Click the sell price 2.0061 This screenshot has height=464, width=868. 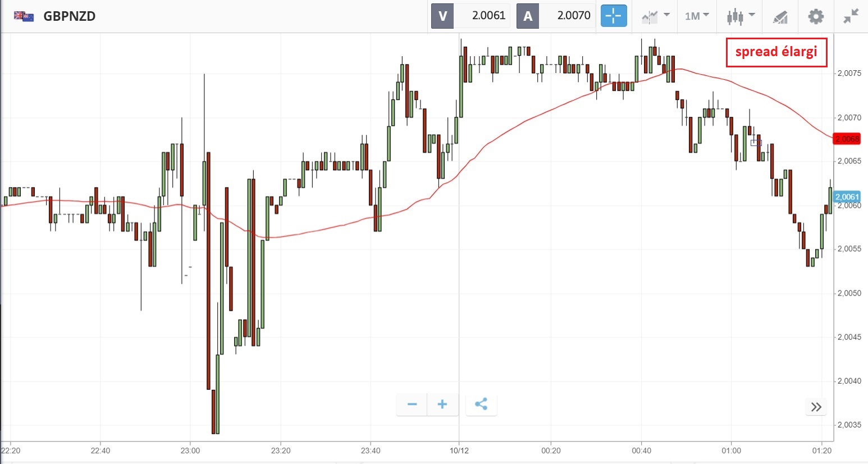tap(488, 16)
